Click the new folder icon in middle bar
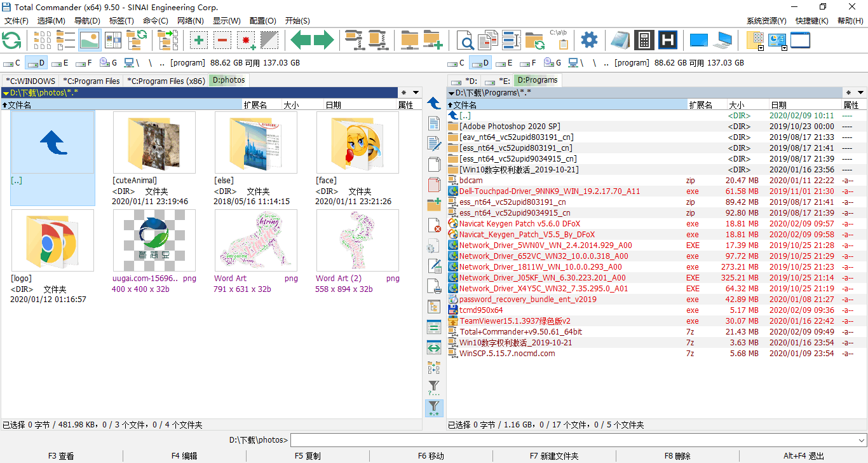This screenshot has height=463, width=868. (434, 205)
